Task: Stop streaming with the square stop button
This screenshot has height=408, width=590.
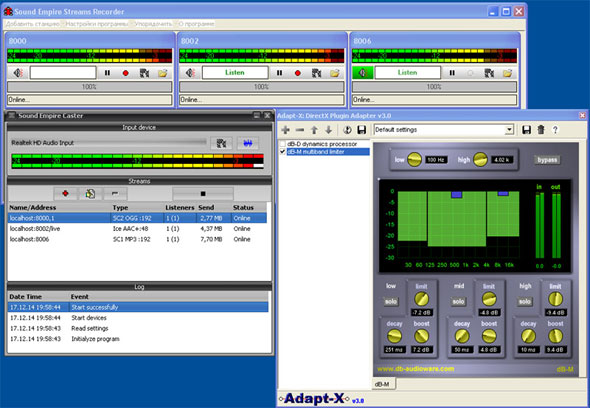Action: (x=203, y=193)
